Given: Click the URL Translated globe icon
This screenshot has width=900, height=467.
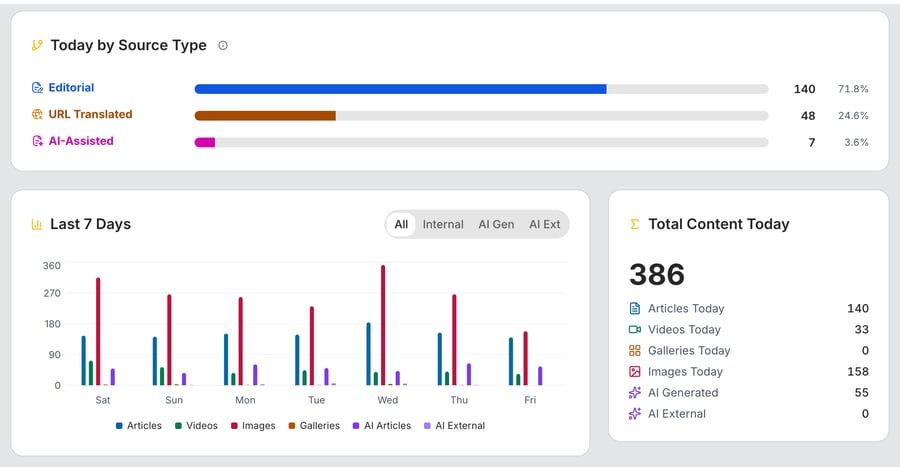Looking at the screenshot, I should 37,114.
